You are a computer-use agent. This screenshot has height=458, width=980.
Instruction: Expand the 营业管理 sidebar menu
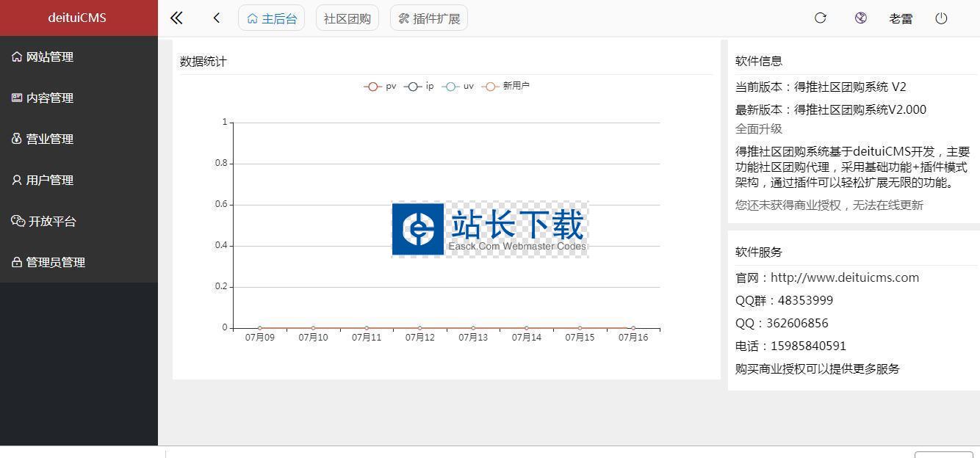pyautogui.click(x=49, y=139)
